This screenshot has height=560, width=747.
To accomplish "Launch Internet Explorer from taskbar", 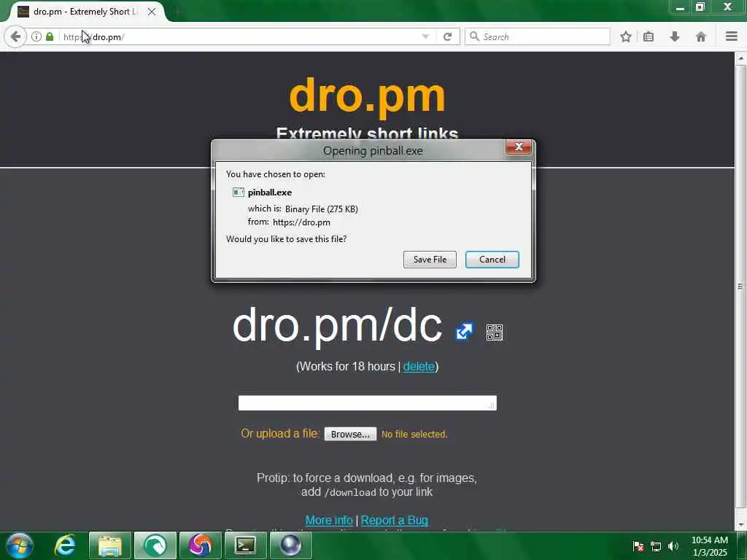I will 65,545.
